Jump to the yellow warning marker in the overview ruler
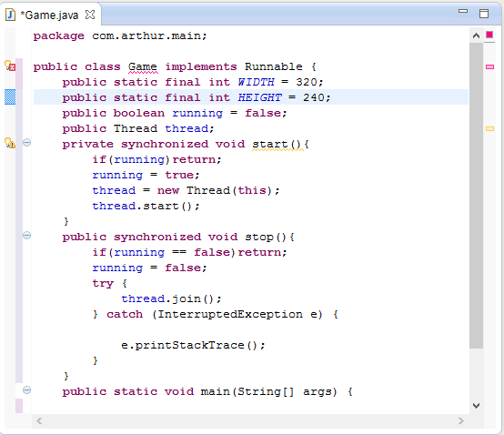504x435 pixels. tap(489, 128)
